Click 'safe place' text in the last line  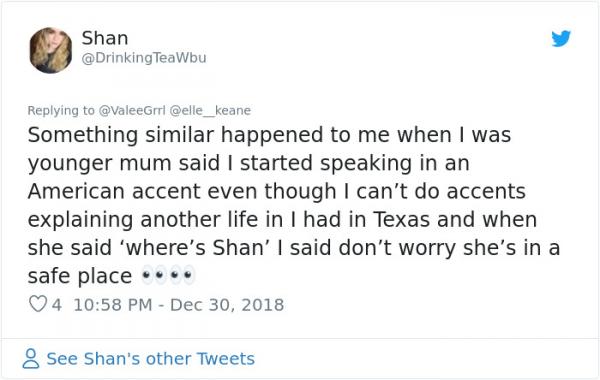pyautogui.click(x=80, y=276)
